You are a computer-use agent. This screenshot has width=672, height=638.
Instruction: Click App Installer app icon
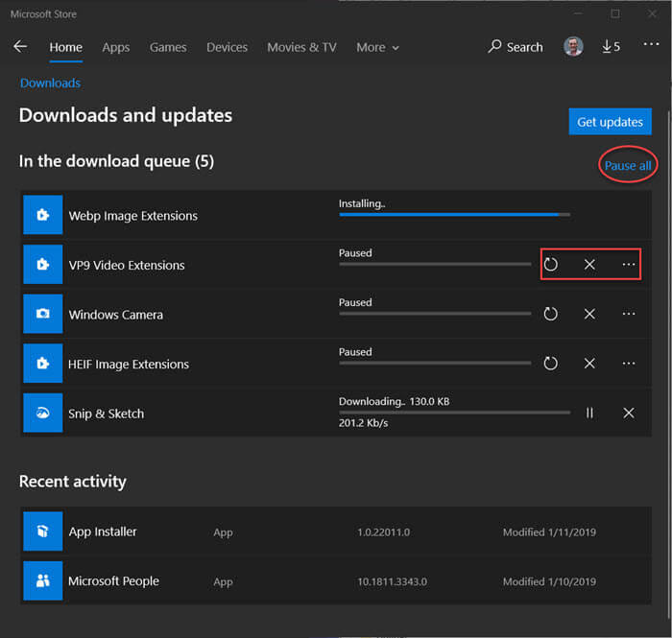43,532
